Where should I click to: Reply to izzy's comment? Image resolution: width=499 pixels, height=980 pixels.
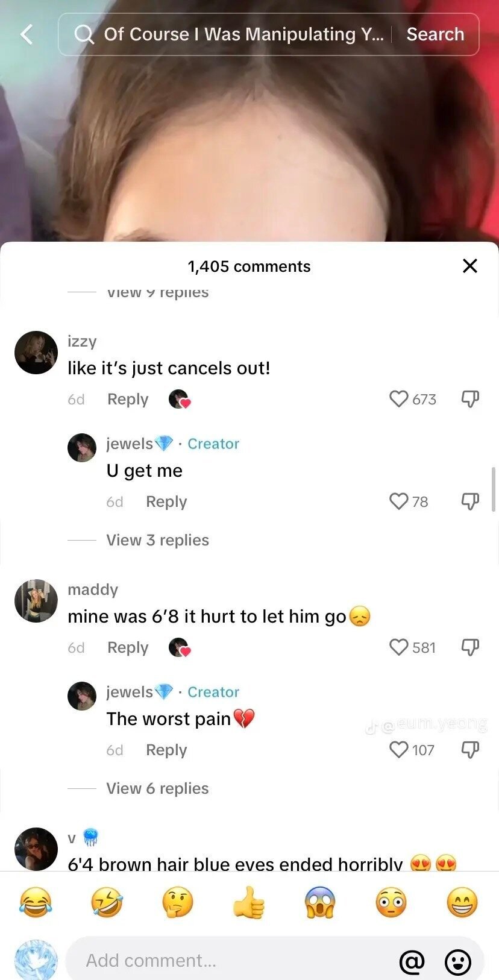click(128, 399)
